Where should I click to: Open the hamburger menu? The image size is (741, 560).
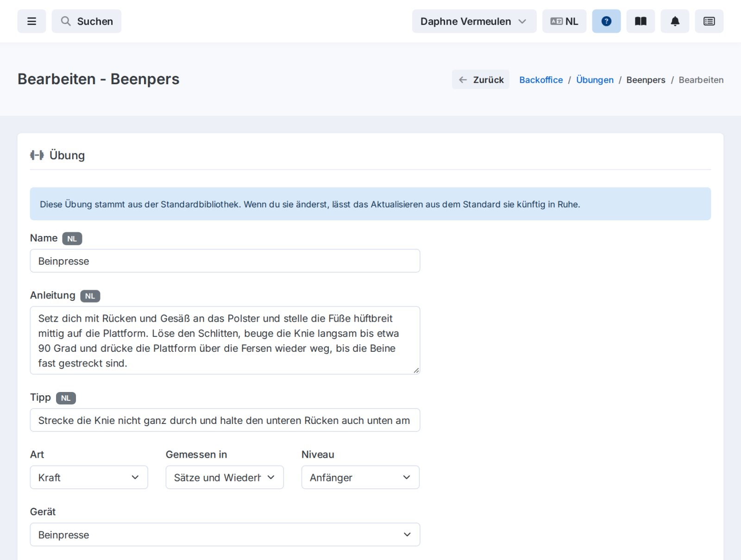coord(31,21)
